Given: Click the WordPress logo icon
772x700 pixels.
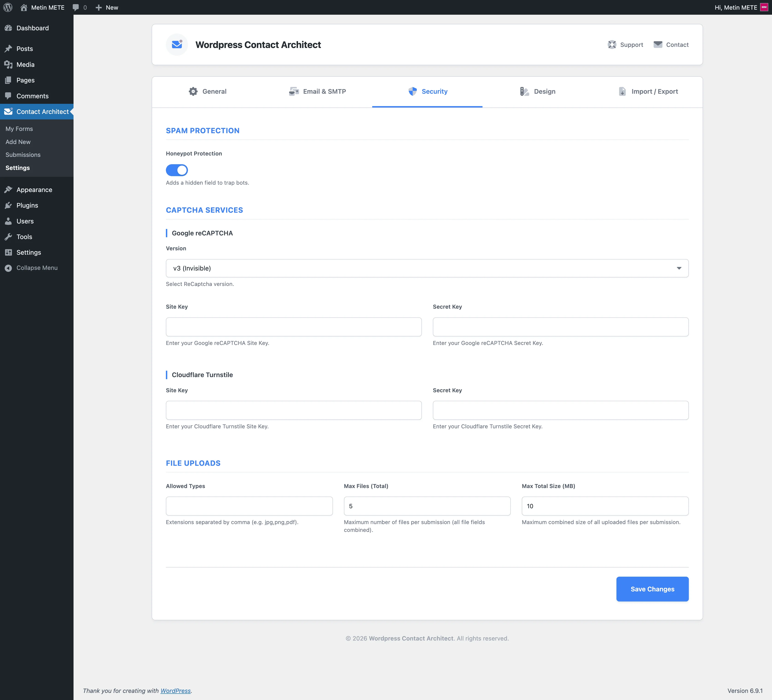Looking at the screenshot, I should pyautogui.click(x=8, y=7).
